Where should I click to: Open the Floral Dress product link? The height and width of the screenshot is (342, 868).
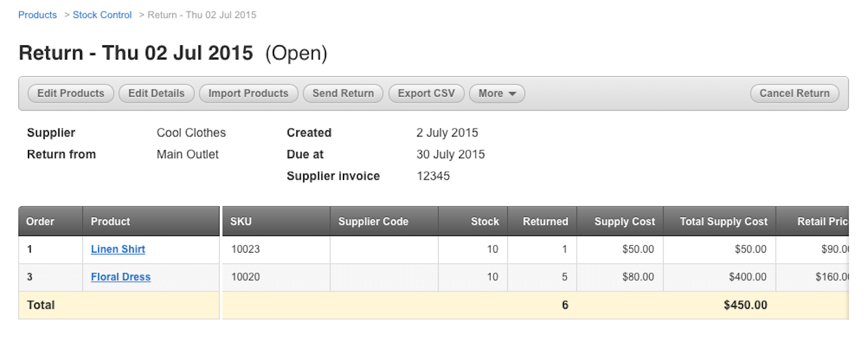click(121, 277)
